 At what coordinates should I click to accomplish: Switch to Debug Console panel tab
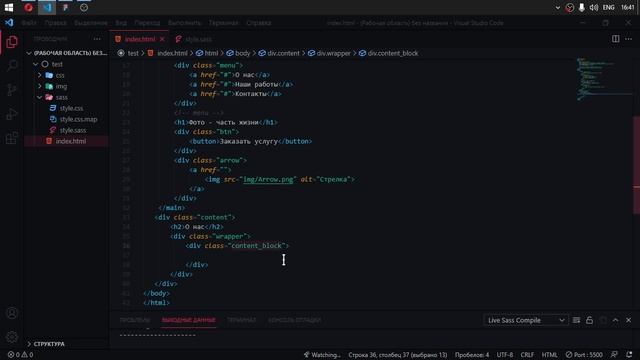pyautogui.click(x=294, y=320)
